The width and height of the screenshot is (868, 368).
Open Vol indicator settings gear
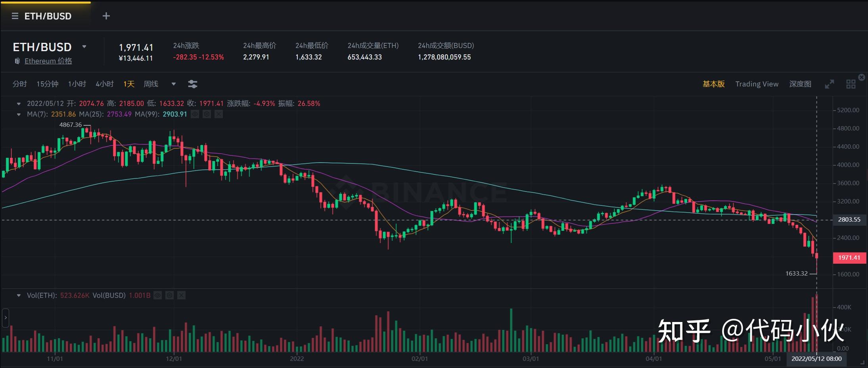pos(169,295)
